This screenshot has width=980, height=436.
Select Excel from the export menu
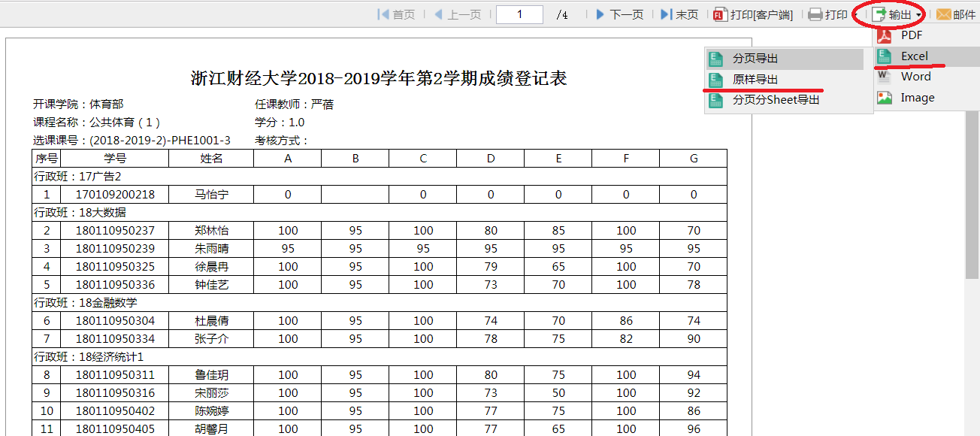click(914, 56)
